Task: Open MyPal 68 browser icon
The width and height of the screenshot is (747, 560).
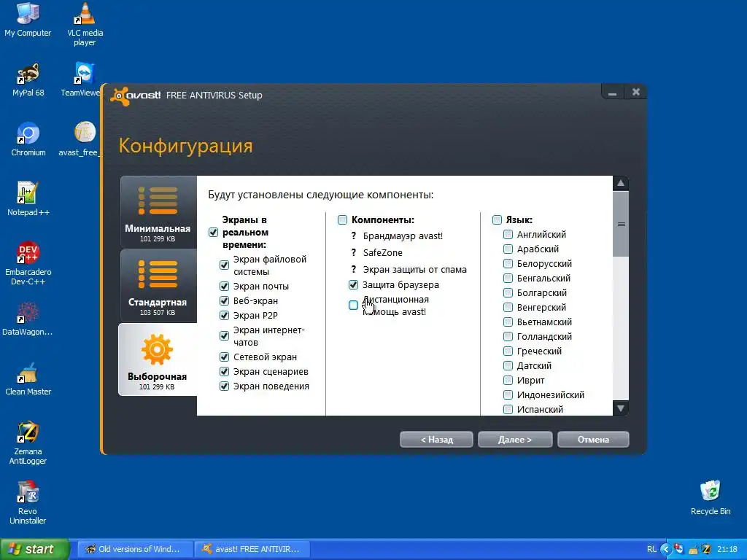Action: click(x=28, y=79)
